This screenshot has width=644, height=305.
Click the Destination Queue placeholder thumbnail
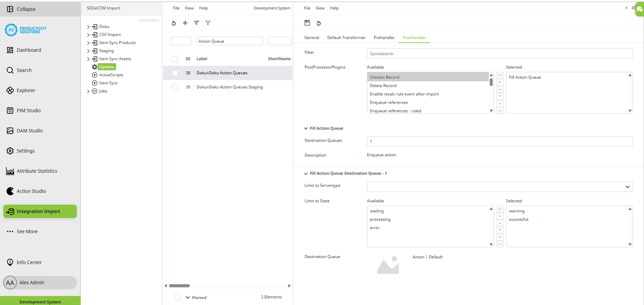(388, 264)
